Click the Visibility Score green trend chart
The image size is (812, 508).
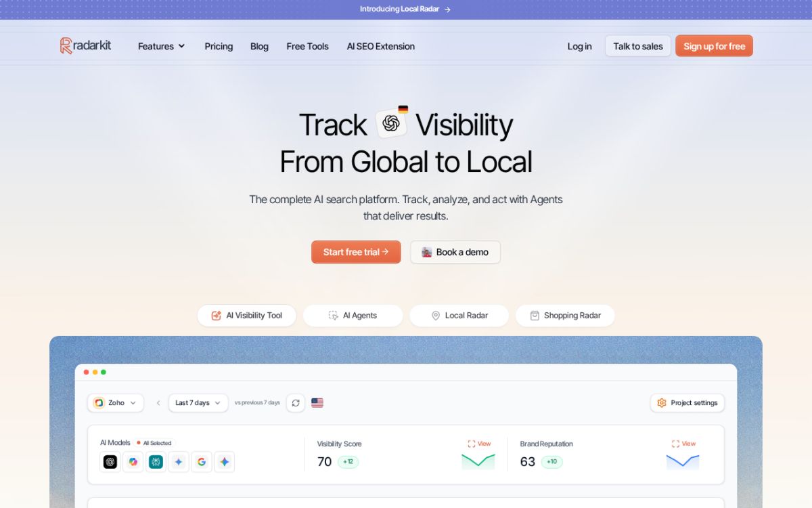tap(478, 462)
